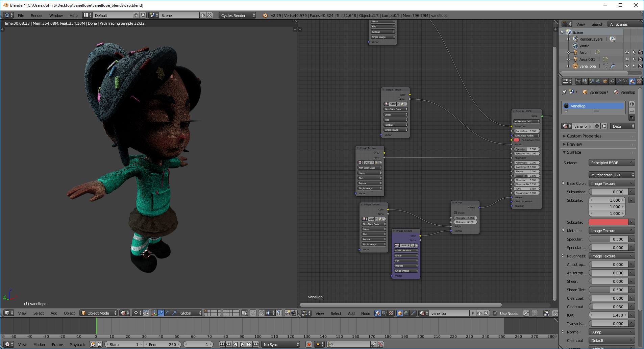The height and width of the screenshot is (349, 644).
Task: Expand the Preview panel
Action: click(x=574, y=144)
